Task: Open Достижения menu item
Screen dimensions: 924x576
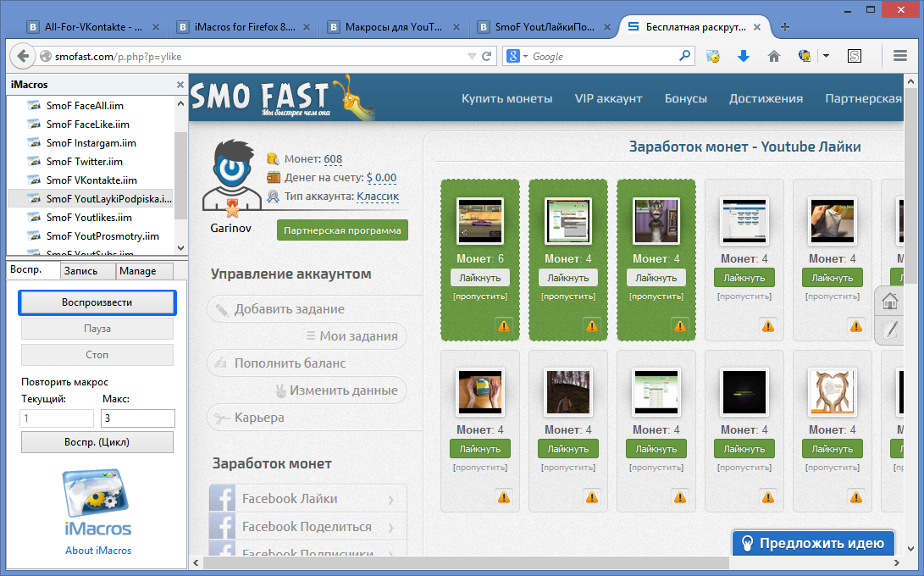Action: (766, 98)
